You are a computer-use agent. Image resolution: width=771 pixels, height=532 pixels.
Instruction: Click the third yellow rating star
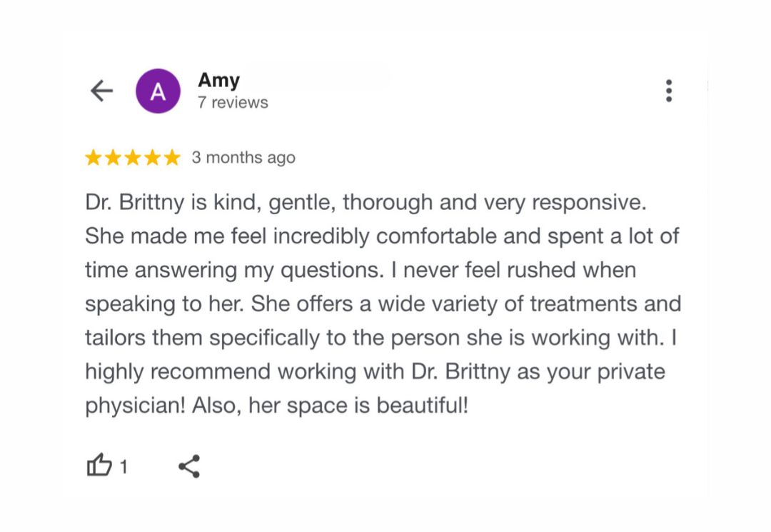pyautogui.click(x=133, y=158)
